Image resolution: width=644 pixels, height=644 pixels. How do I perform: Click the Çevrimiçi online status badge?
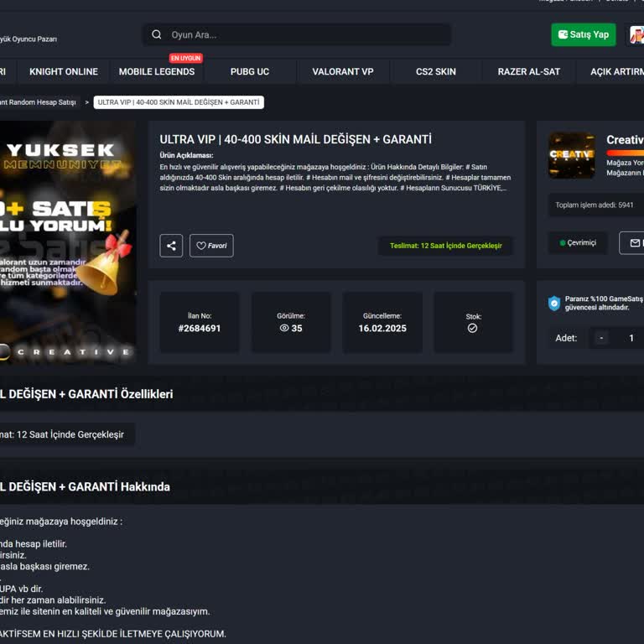[x=578, y=242]
